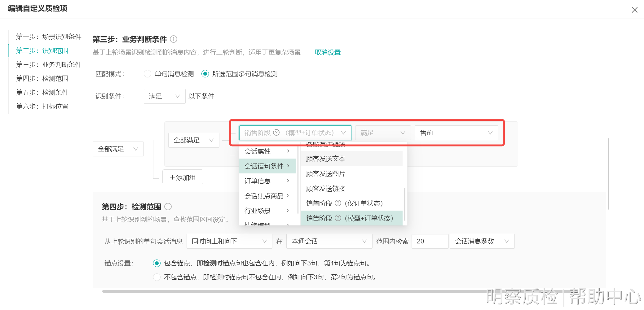Select 所选范围多句消息检测 radio option
644x310 pixels.
(x=205, y=74)
